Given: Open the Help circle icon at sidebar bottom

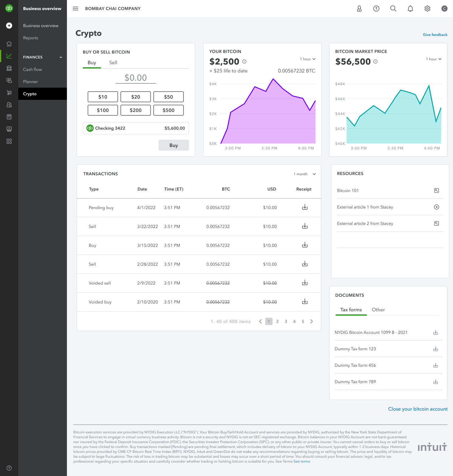Looking at the screenshot, I should click(x=9, y=468).
